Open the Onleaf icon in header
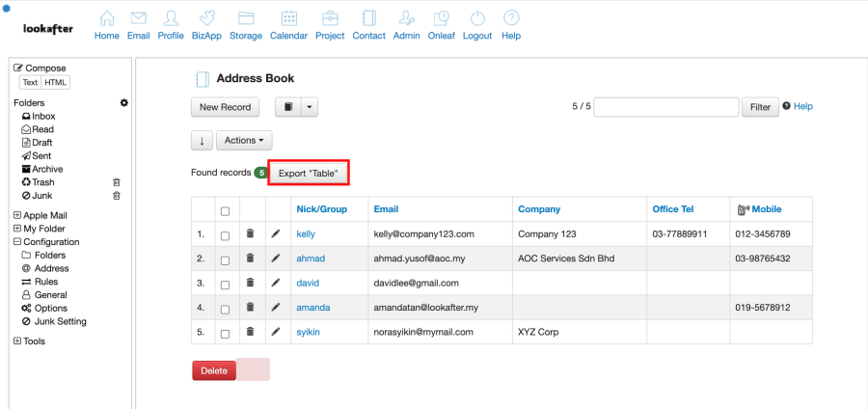 click(x=441, y=19)
